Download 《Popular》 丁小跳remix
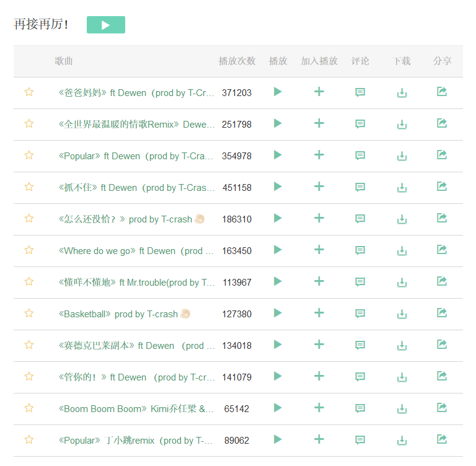The width and height of the screenshot is (476, 466). coord(402,441)
